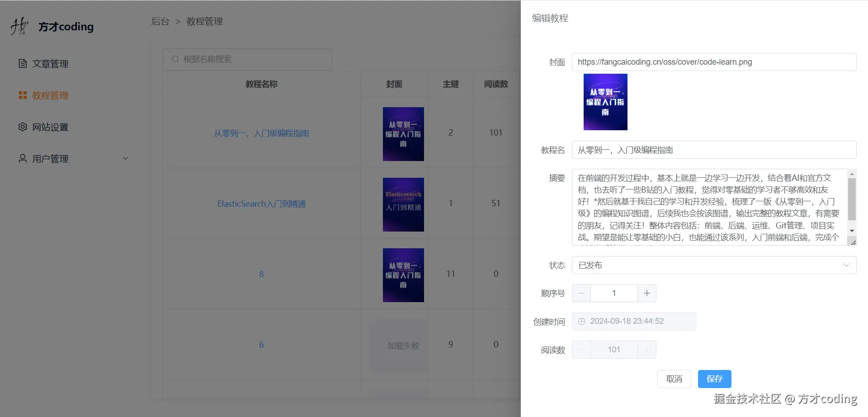Click 阅读数 cell showing 51

coord(496,204)
